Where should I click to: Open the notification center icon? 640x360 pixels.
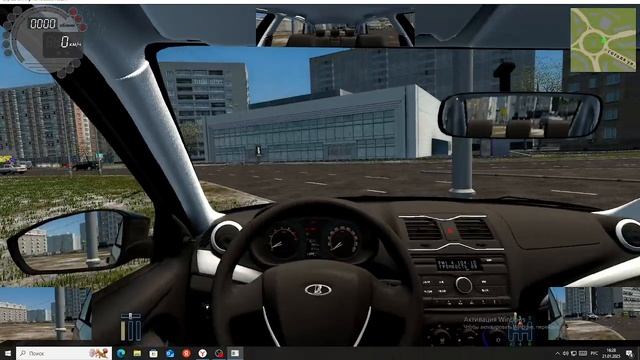[x=630, y=353]
